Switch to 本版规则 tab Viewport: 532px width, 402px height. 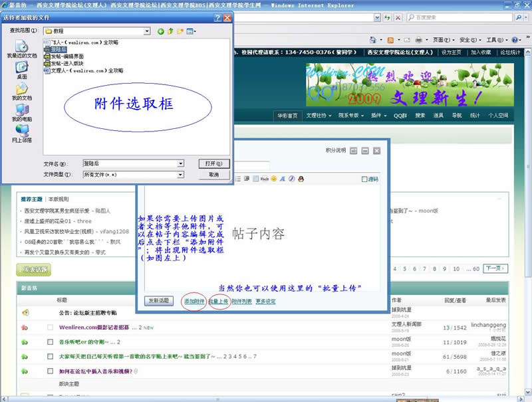tap(59, 199)
